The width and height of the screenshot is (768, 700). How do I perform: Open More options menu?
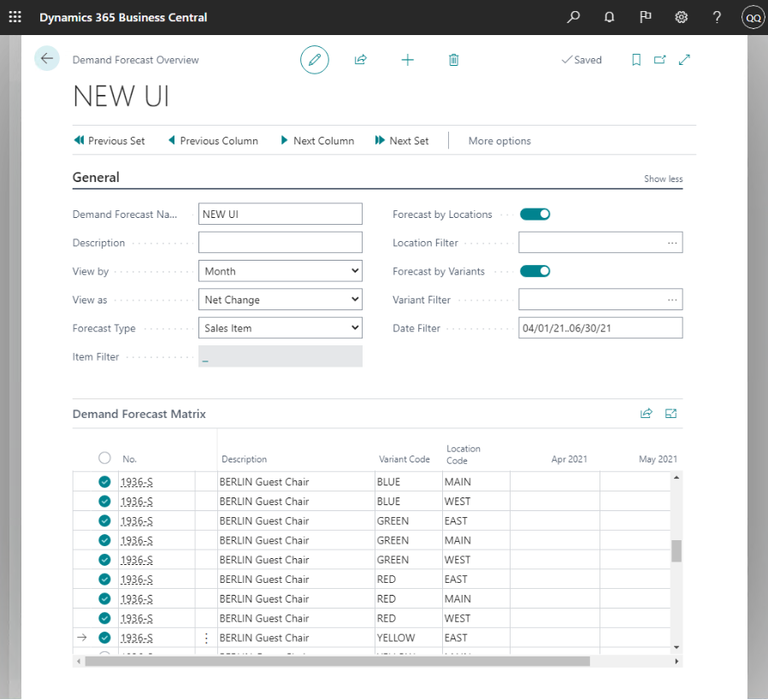click(x=499, y=141)
